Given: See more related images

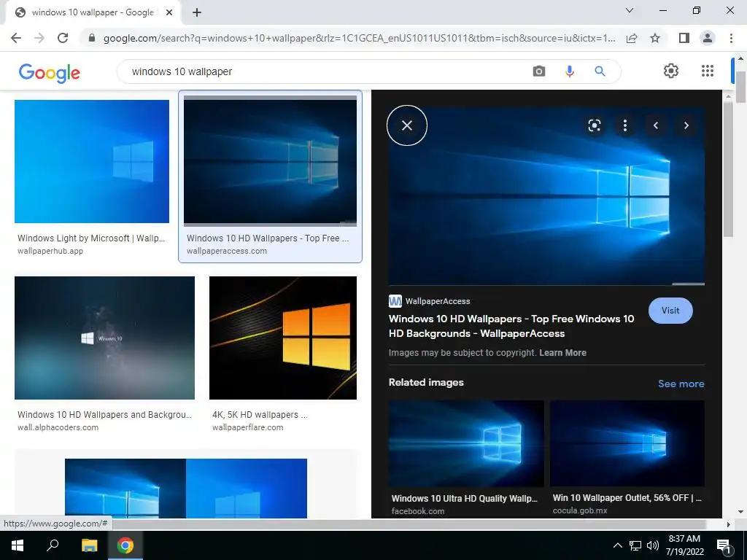Looking at the screenshot, I should pos(681,384).
